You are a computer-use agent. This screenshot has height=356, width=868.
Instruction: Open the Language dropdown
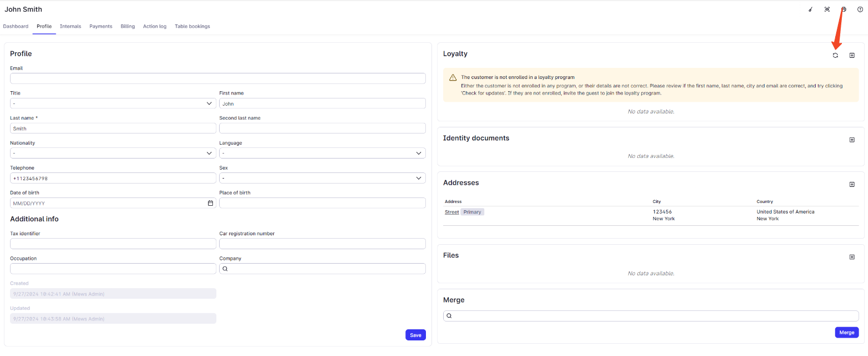323,153
